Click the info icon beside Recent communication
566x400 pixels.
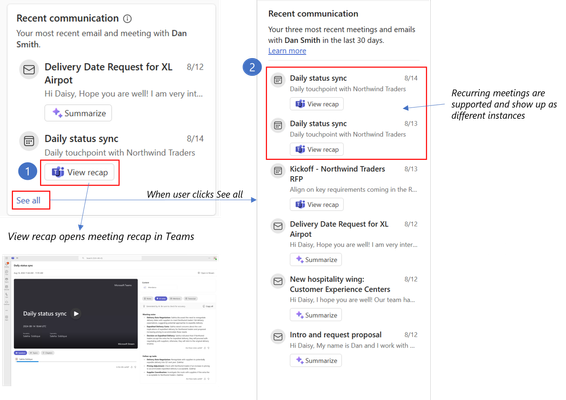pos(127,18)
